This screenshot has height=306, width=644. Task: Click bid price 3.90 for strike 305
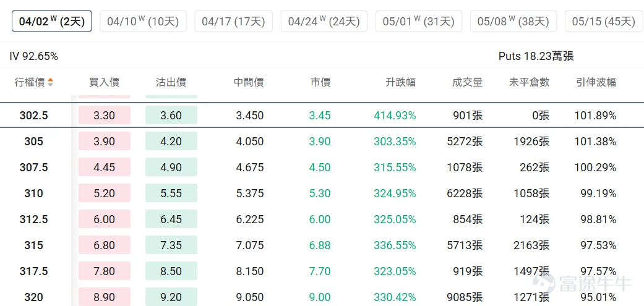coord(105,141)
